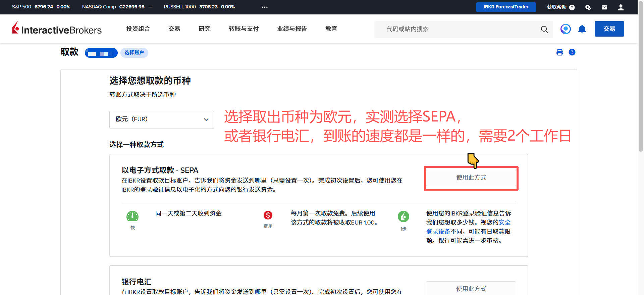This screenshot has height=295, width=644.
Task: Click the search magnifier icon
Action: pos(544,30)
